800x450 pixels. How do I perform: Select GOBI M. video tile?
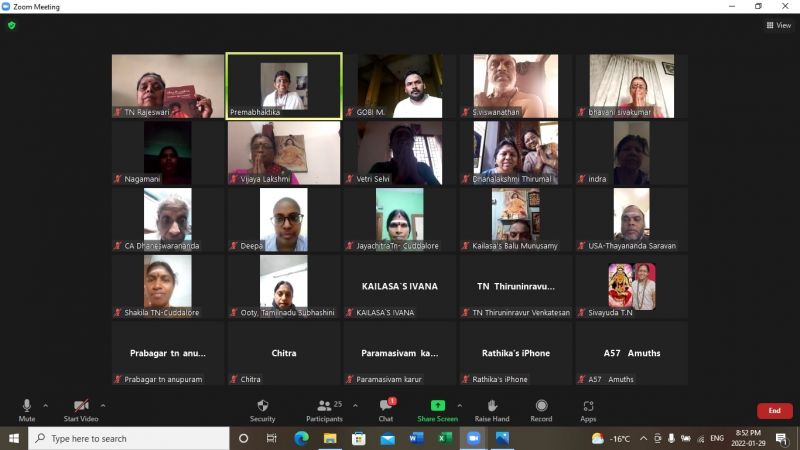click(400, 86)
